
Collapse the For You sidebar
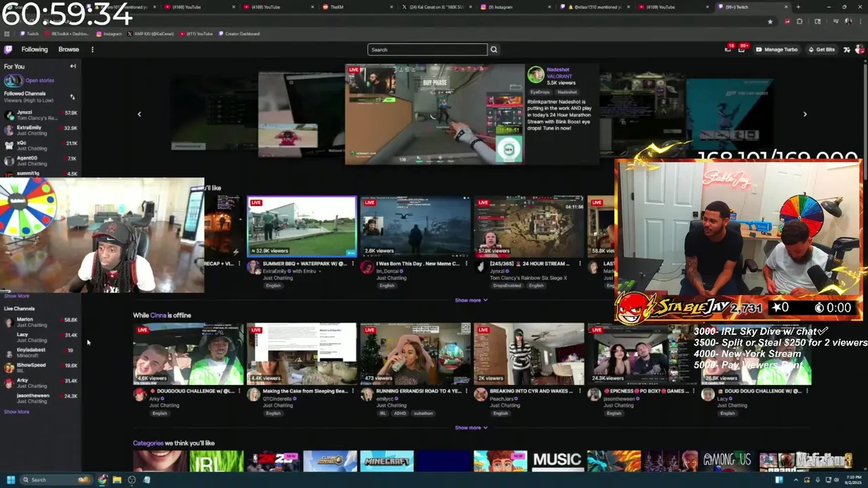pos(73,66)
